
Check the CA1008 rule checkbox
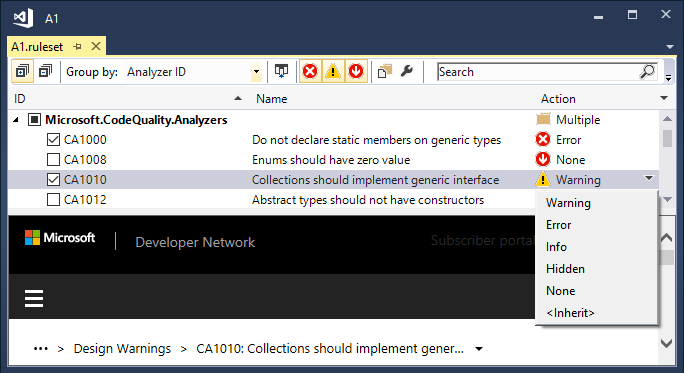53,160
